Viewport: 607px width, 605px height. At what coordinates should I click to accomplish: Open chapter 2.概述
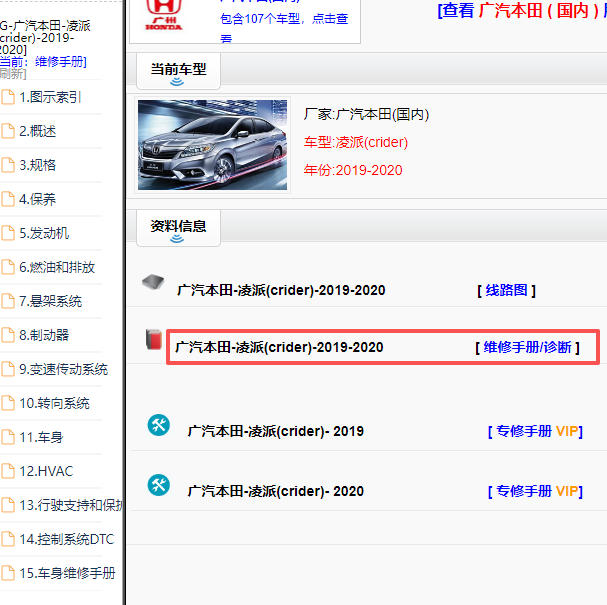pyautogui.click(x=38, y=131)
